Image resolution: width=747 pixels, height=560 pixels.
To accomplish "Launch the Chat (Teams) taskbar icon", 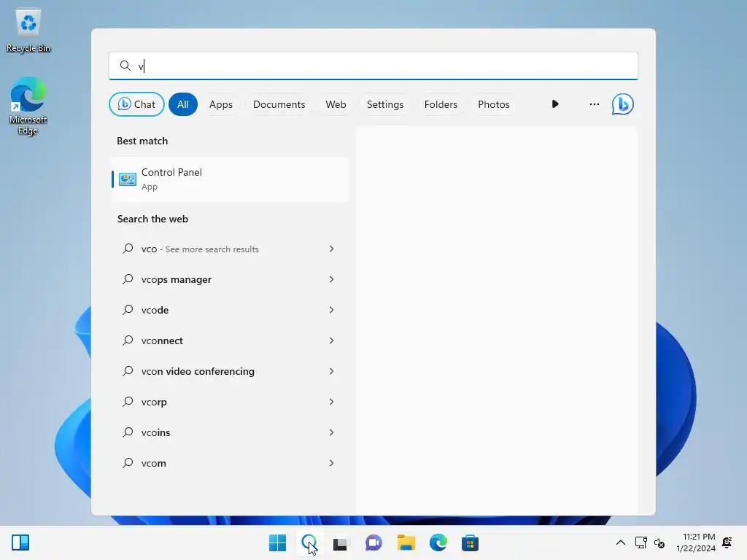I will tap(373, 542).
